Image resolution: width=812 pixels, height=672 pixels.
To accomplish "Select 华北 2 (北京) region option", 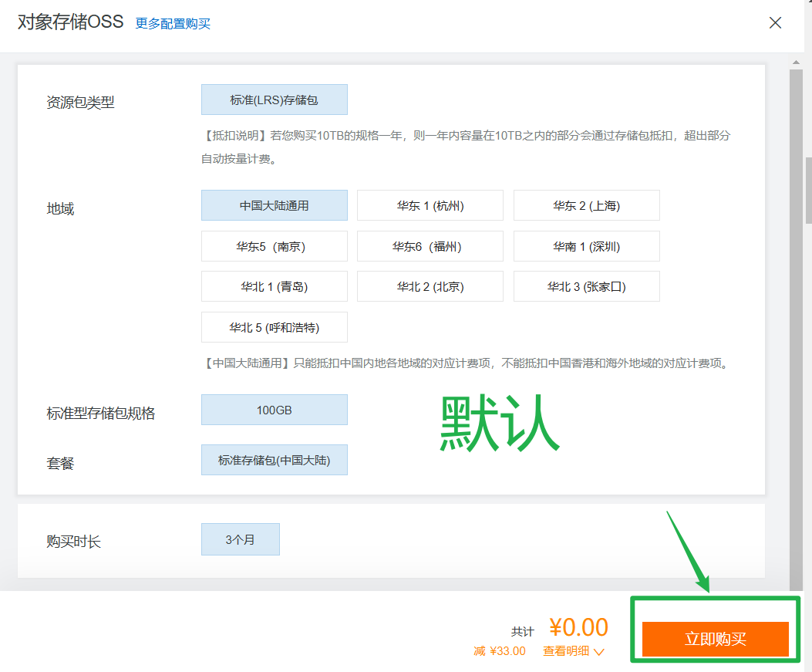I will tap(430, 286).
